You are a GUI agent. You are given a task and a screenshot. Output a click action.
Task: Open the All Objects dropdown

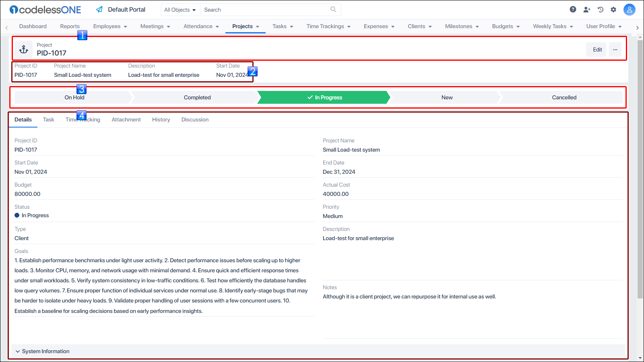180,10
